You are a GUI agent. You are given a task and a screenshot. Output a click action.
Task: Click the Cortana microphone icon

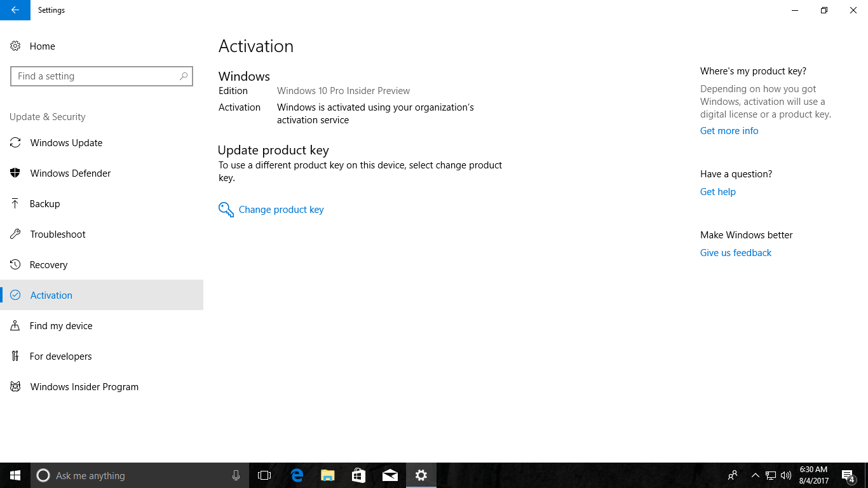tap(236, 475)
